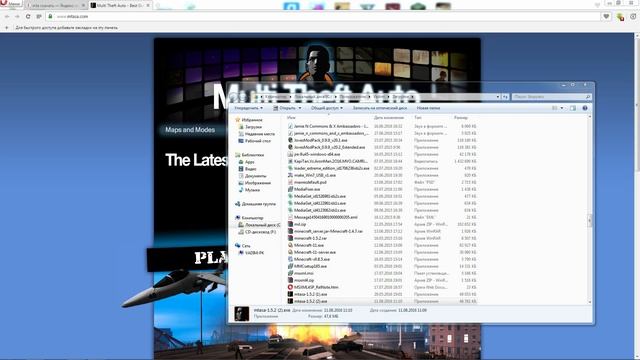Click the padlock site security icon

pos(50,16)
